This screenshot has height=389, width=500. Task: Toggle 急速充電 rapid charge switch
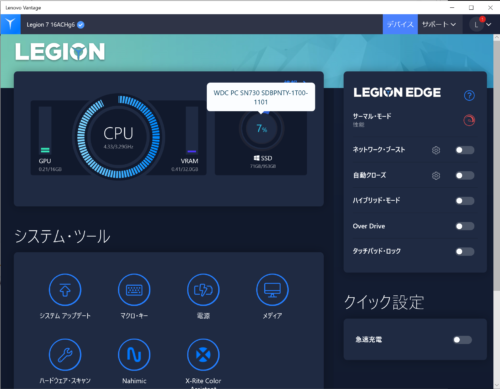pos(463,340)
